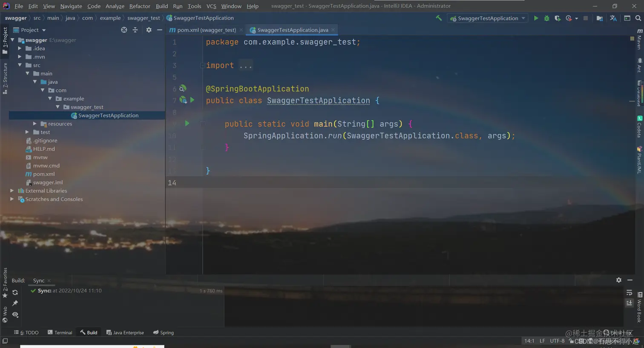Screen dimensions: 644x348
Task: Click the Translate icon in toolbar
Action: tap(613, 18)
